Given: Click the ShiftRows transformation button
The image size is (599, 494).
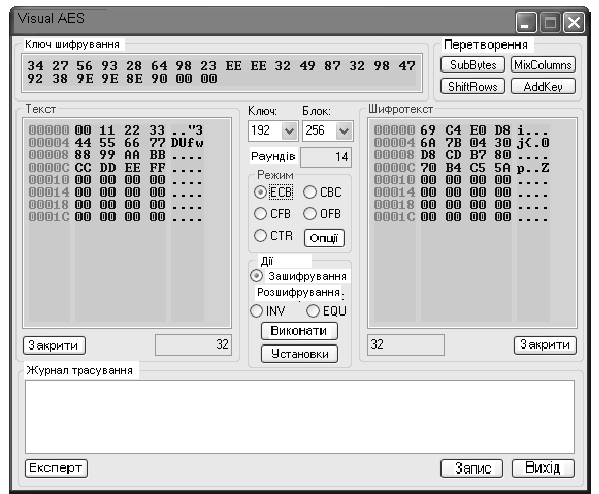Looking at the screenshot, I should [x=473, y=86].
